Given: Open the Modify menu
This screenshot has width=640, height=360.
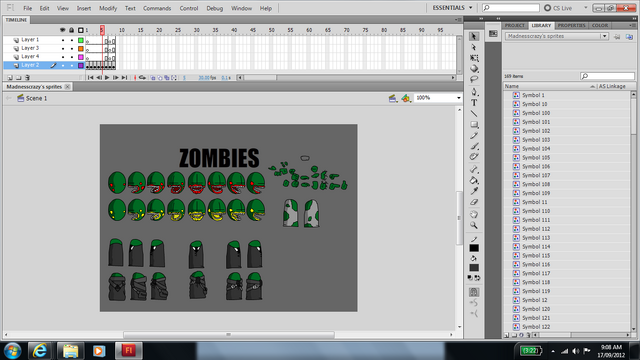Looking at the screenshot, I should (x=108, y=8).
